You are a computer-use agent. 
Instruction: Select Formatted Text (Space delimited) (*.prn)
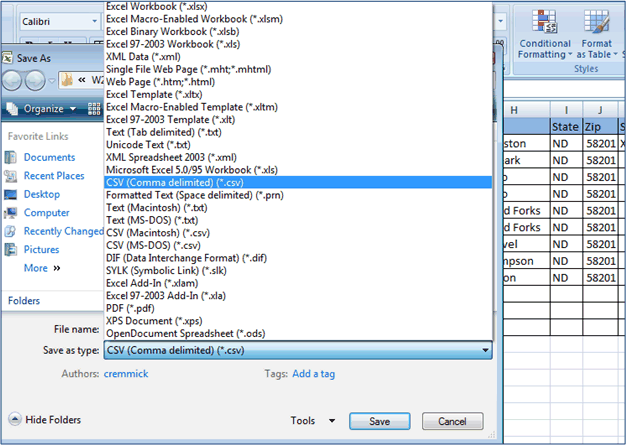pos(298,195)
